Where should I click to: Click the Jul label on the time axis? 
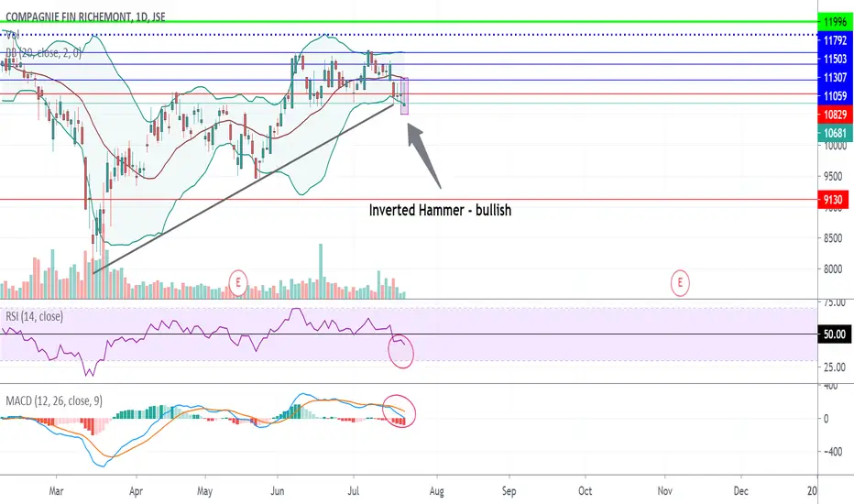354,491
